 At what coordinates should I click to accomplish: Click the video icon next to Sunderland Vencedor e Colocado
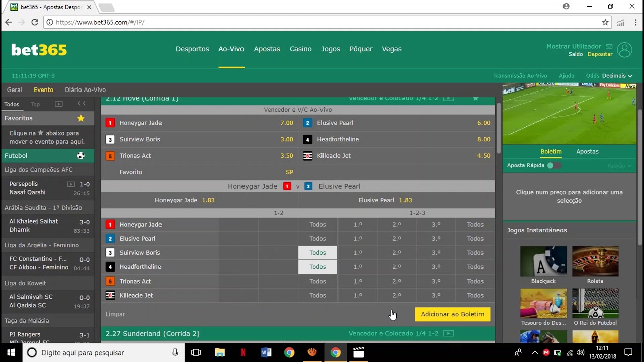[448, 333]
